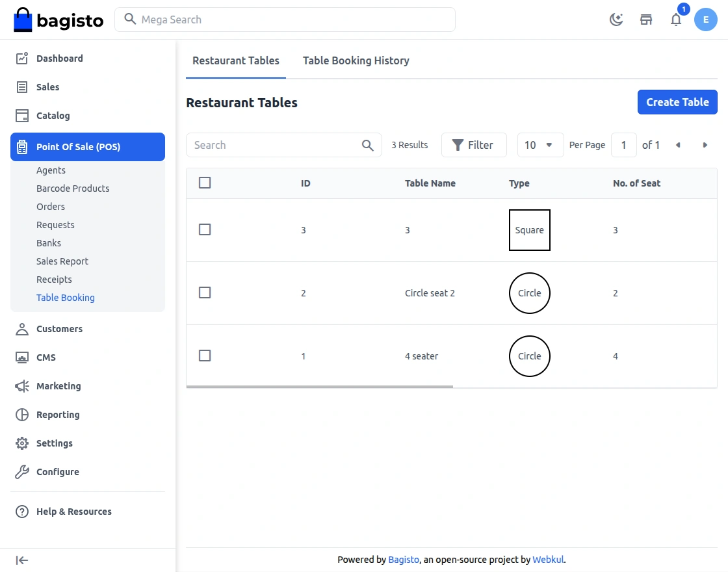Click Circle shape in 4 seater row

[529, 356]
